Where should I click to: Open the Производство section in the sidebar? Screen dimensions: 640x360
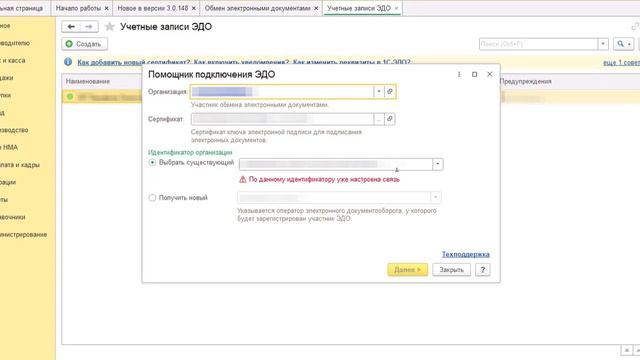pyautogui.click(x=14, y=130)
